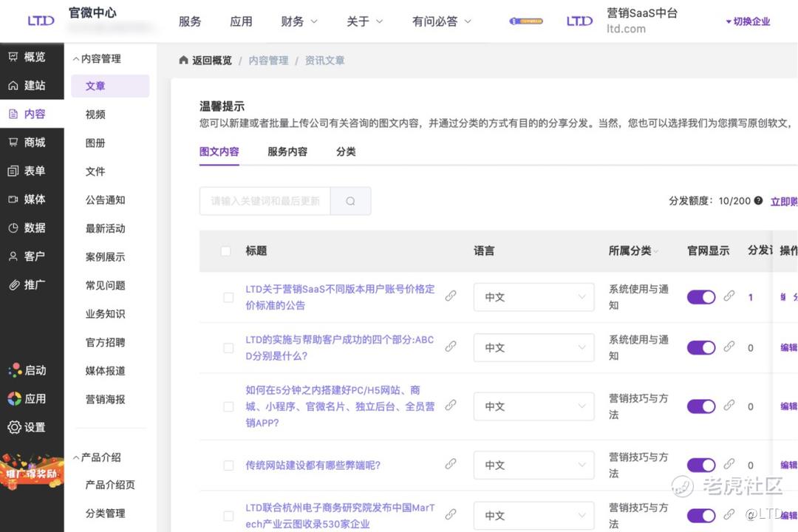
Task: Collapse the 内容管理 section
Action: [96, 58]
